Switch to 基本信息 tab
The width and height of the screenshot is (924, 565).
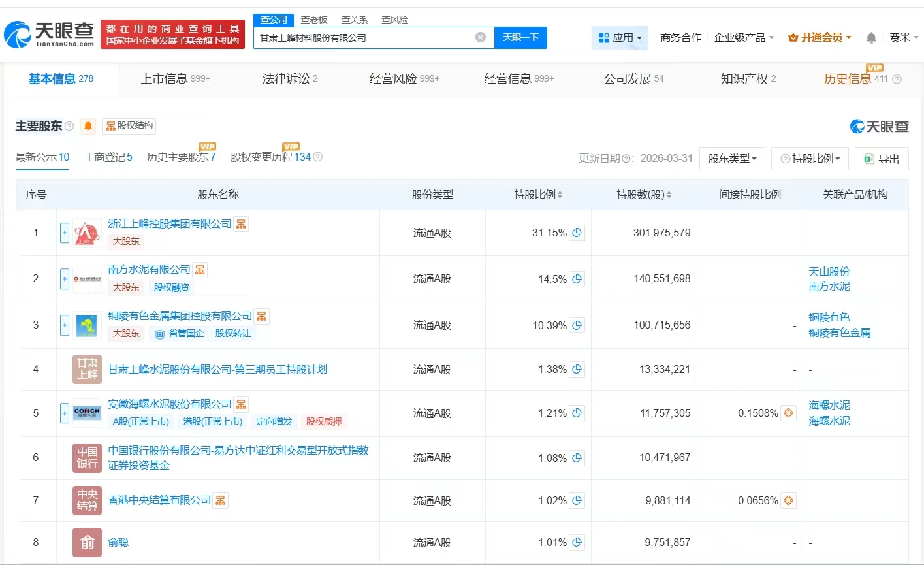61,79
